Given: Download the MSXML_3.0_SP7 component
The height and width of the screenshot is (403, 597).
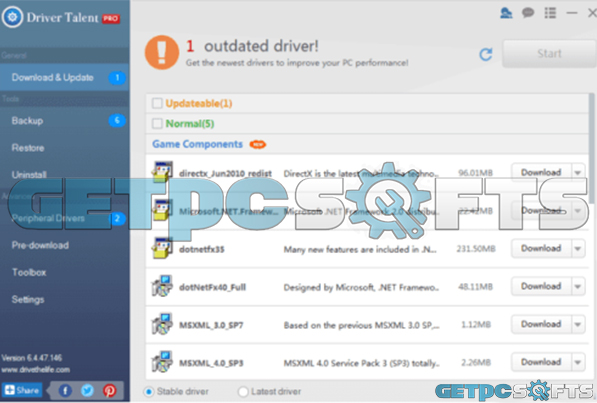Looking at the screenshot, I should [541, 324].
